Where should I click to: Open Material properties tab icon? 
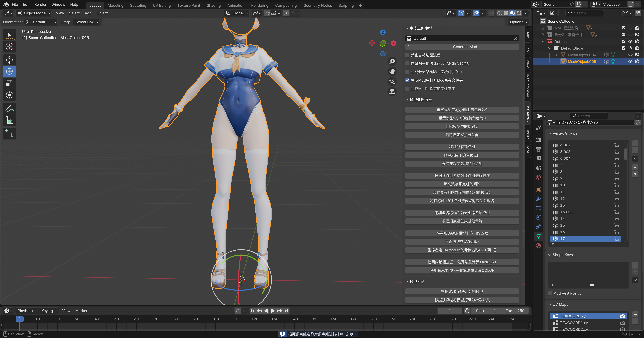pyautogui.click(x=538, y=246)
